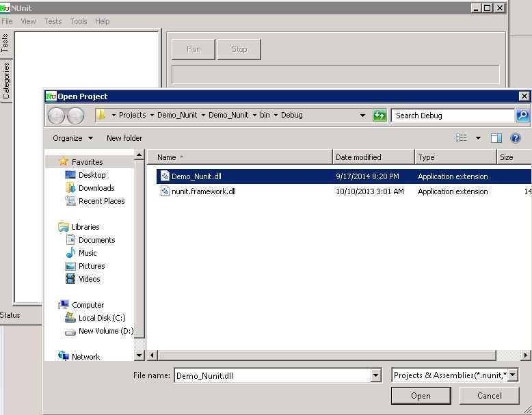Expand arrow after Projects in breadcrumb
The width and height of the screenshot is (532, 415).
pos(152,116)
